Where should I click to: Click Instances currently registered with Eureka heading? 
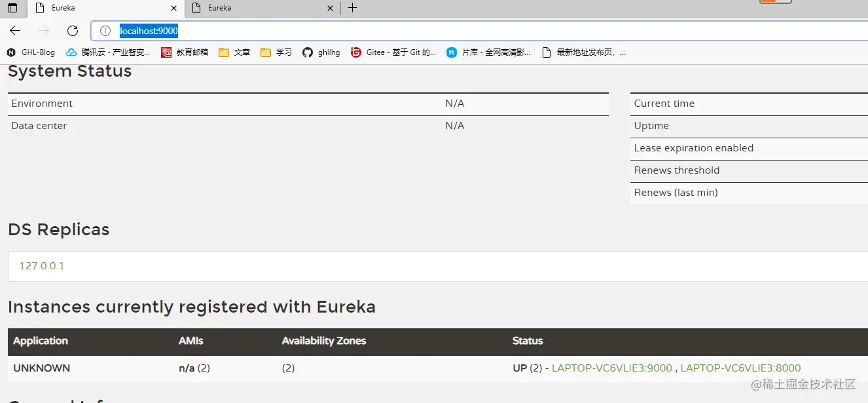coord(192,307)
